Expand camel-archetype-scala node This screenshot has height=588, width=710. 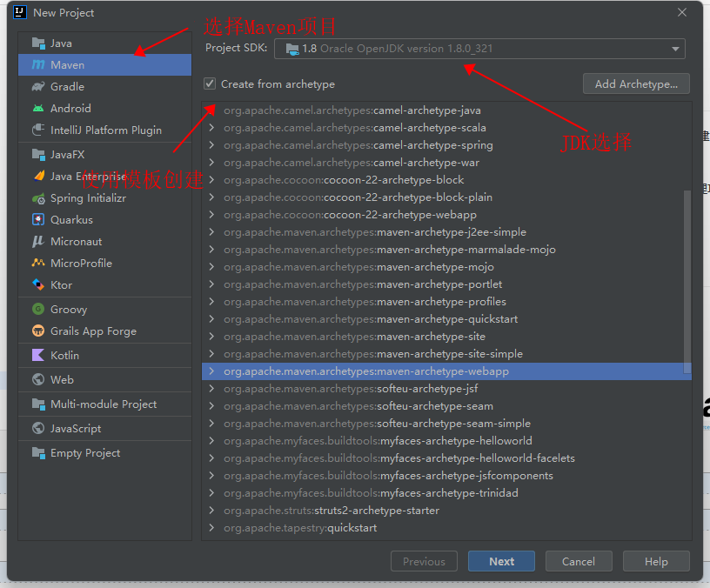coord(211,128)
